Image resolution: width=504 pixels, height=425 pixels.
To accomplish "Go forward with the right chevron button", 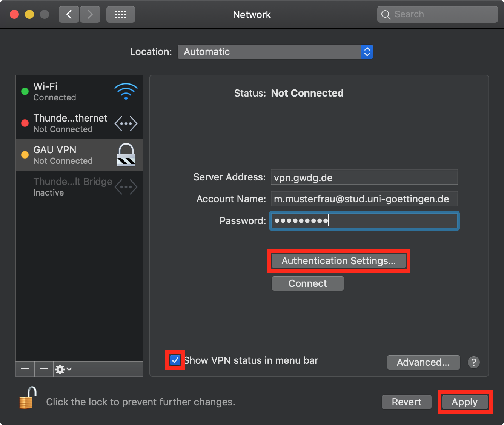I will click(90, 15).
